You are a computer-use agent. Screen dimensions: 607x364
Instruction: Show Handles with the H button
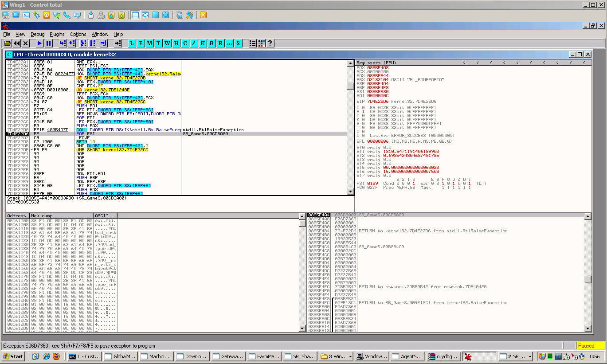point(176,43)
